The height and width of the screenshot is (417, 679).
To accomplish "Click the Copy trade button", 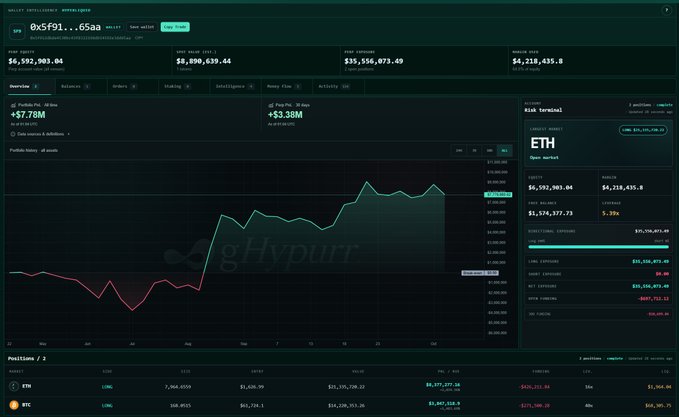I will pos(175,27).
